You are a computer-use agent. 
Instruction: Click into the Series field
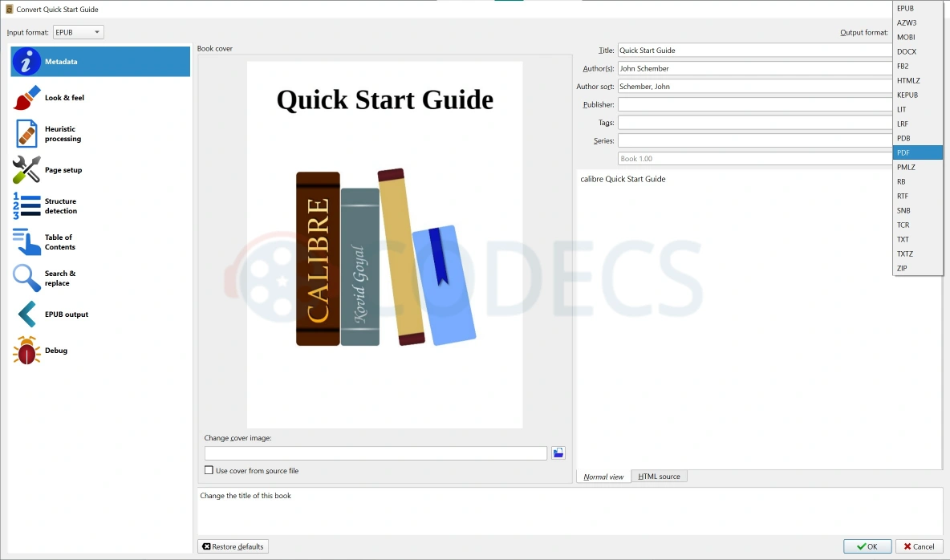(x=755, y=140)
